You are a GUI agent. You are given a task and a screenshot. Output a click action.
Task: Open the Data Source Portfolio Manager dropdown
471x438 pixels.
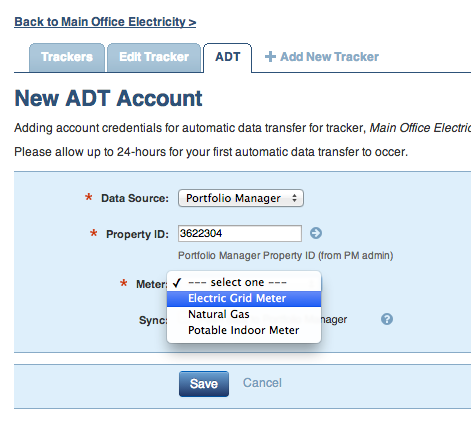coord(241,198)
